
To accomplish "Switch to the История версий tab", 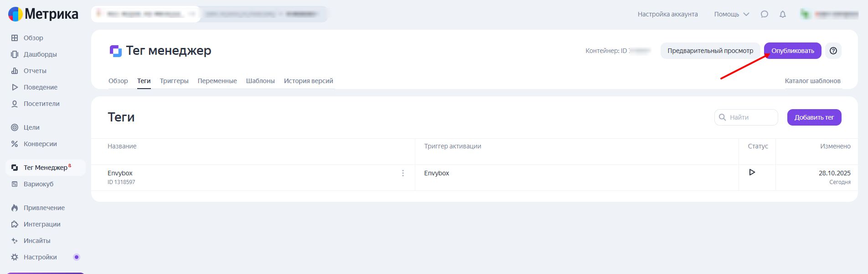I will pos(308,81).
